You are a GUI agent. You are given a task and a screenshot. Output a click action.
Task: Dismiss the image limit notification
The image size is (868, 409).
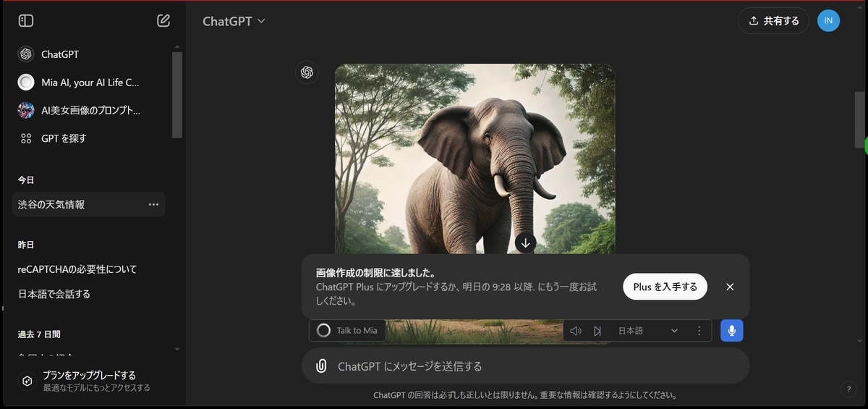pos(730,287)
